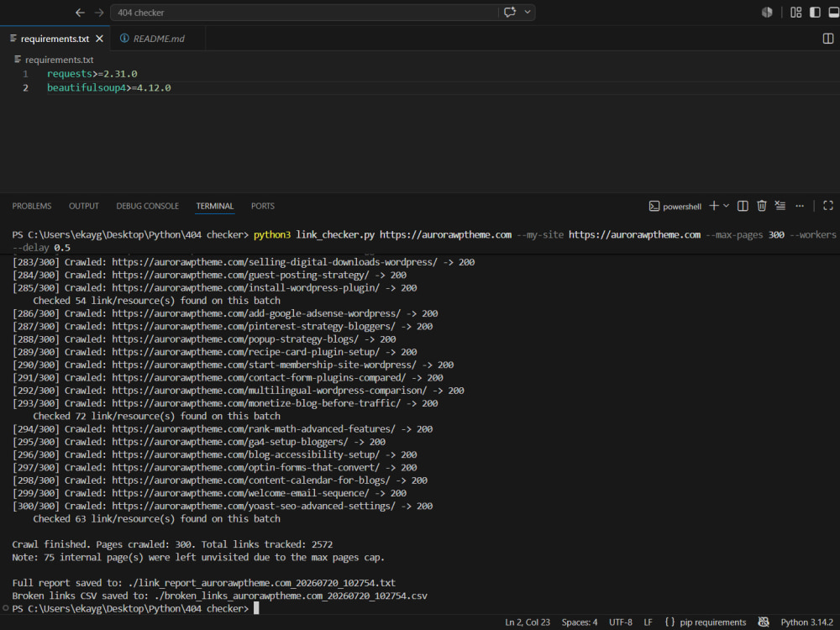Switch to the requirements.txt tab

point(55,39)
